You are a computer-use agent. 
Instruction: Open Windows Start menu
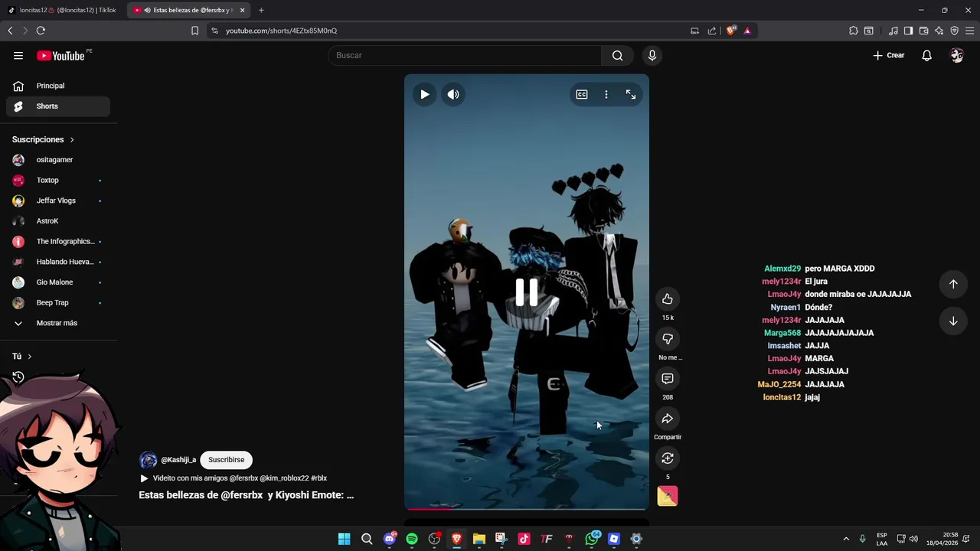(345, 539)
